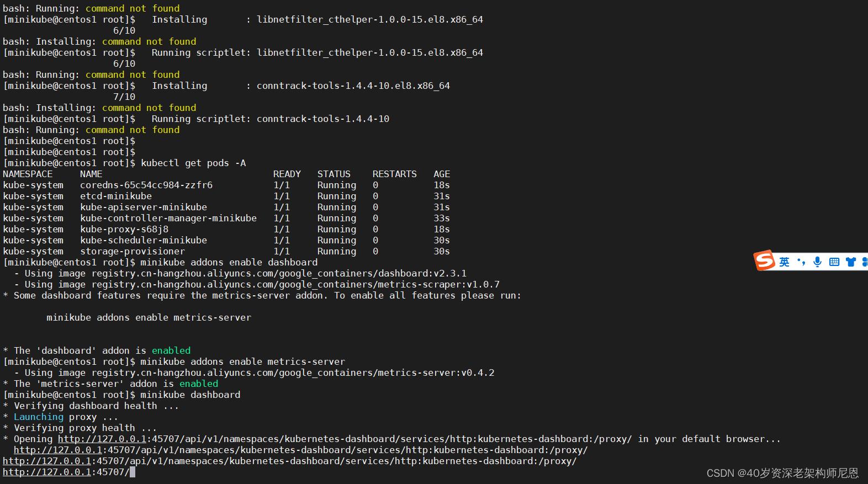Open the IME skin shirt icon
Viewport: 868px width, 484px height.
(x=850, y=262)
